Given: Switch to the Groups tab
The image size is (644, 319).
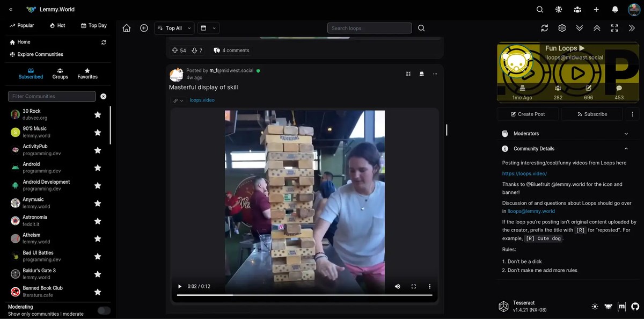Looking at the screenshot, I should tap(60, 74).
